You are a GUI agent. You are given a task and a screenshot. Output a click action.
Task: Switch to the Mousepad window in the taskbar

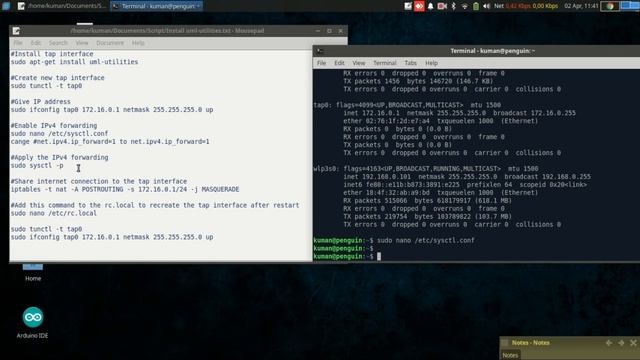point(62,6)
